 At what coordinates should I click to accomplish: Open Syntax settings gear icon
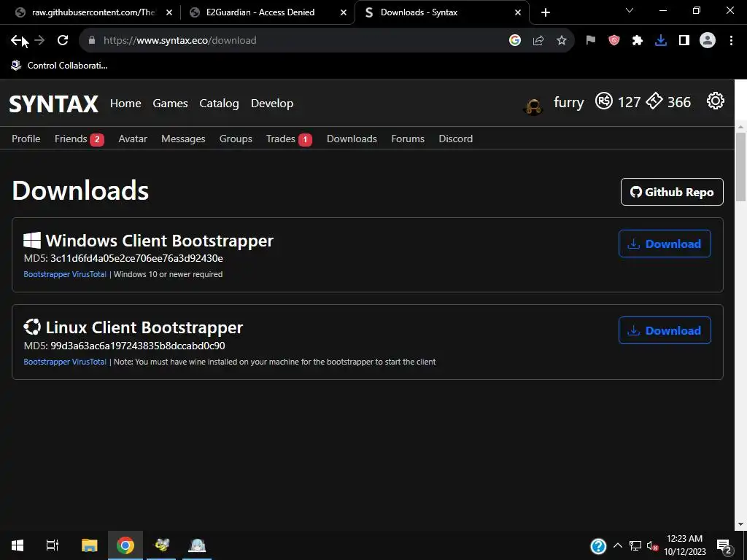(x=716, y=101)
